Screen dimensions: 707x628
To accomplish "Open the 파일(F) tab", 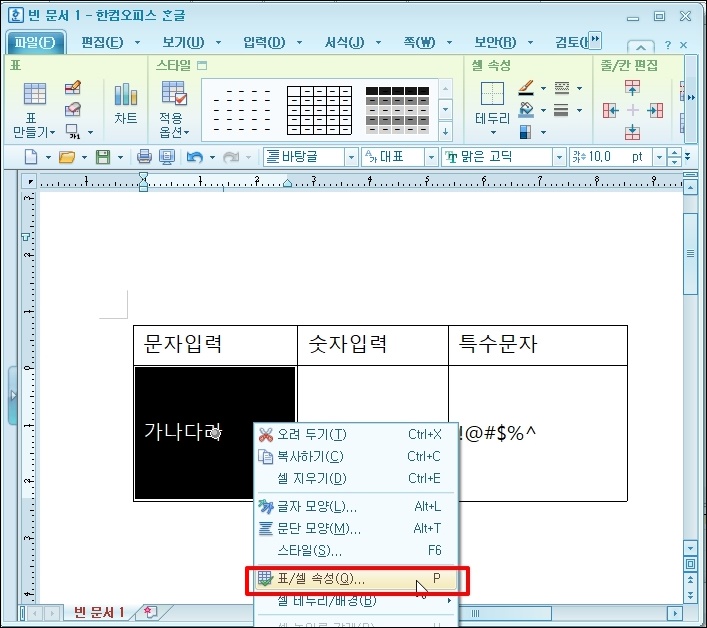I will coord(35,43).
